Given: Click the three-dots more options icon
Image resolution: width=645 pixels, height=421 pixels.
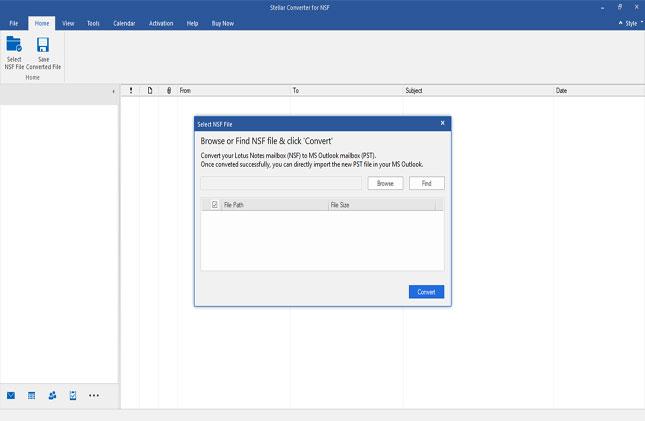Looking at the screenshot, I should coord(94,396).
